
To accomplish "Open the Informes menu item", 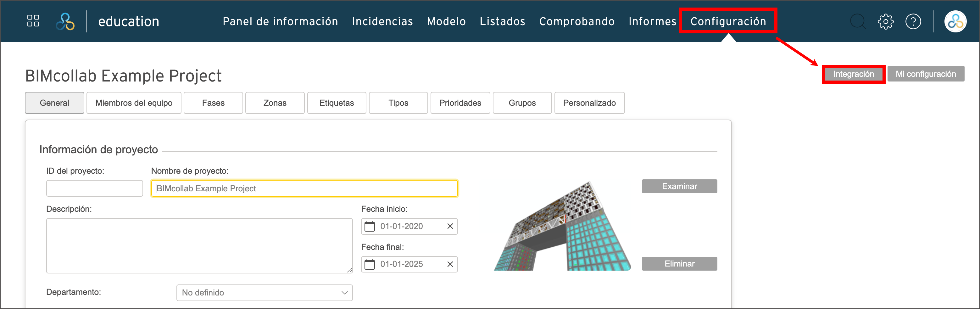I will tap(652, 21).
